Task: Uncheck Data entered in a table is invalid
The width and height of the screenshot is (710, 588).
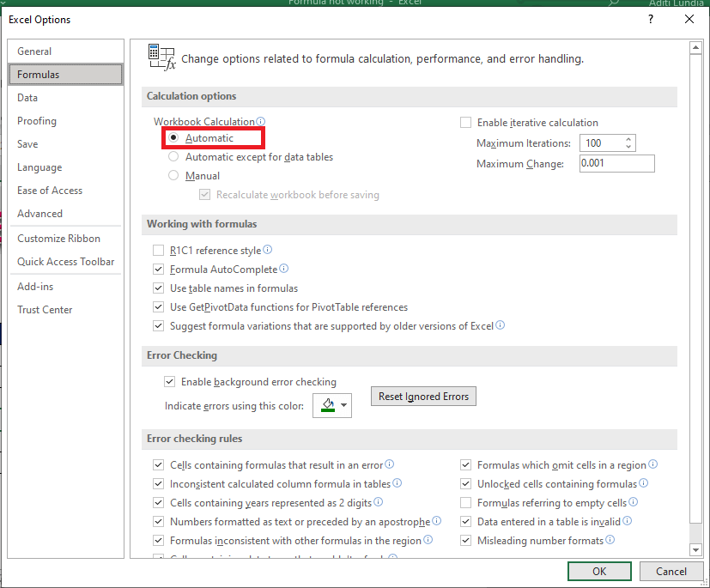Action: 465,521
